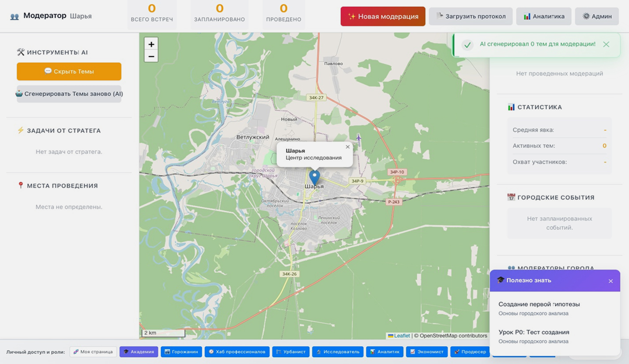
Task: Switch to the Горожанин role tab
Action: click(x=181, y=352)
